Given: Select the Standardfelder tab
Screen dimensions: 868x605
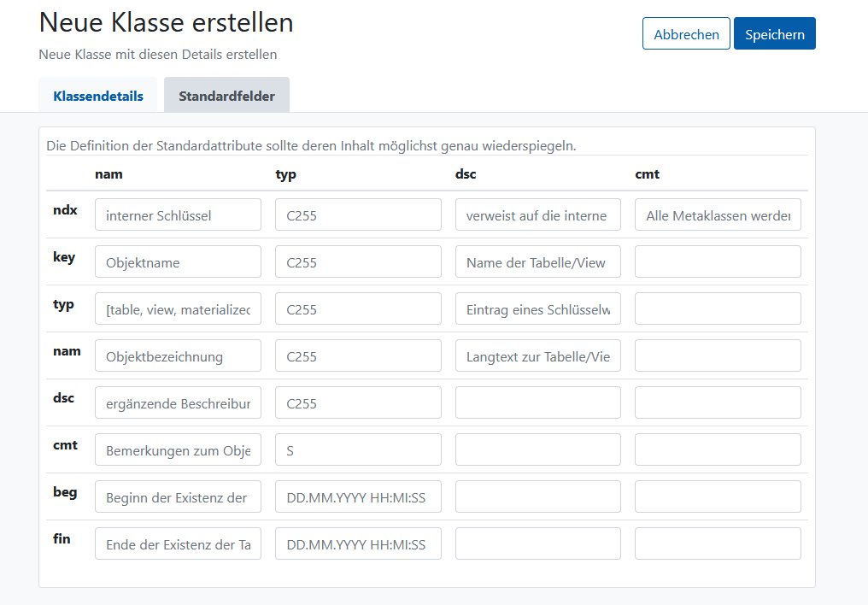Looking at the screenshot, I should pos(226,96).
